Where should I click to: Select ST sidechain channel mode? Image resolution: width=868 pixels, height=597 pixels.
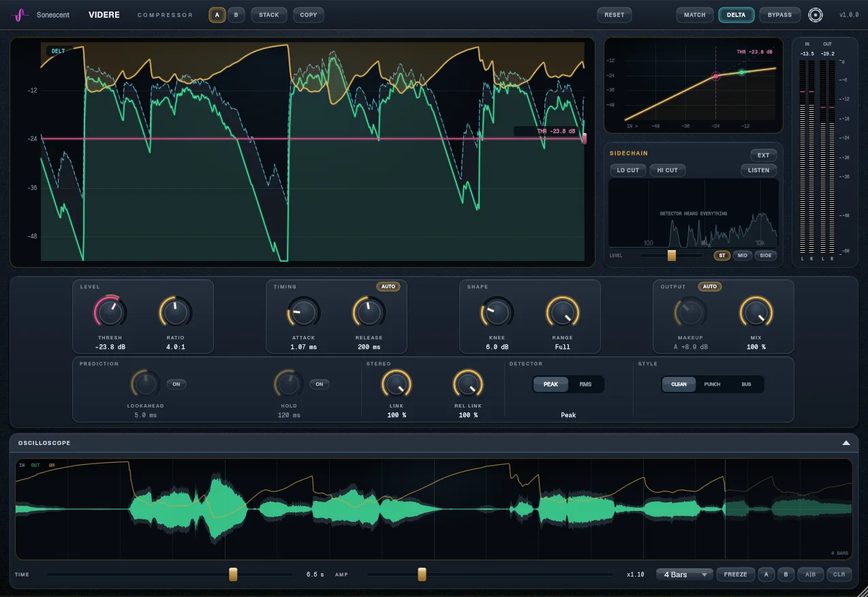point(722,256)
